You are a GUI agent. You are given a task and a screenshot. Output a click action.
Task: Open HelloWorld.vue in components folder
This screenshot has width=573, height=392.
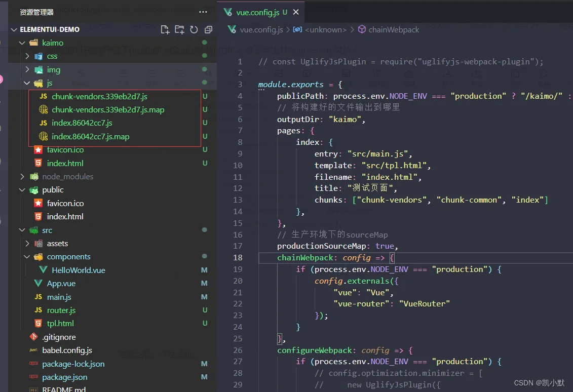pos(78,270)
